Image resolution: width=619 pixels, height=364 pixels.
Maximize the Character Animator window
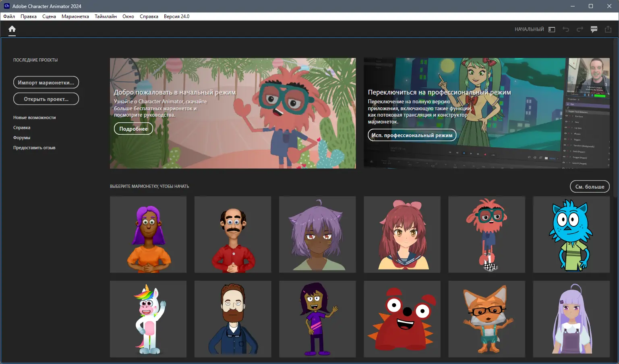pos(591,6)
